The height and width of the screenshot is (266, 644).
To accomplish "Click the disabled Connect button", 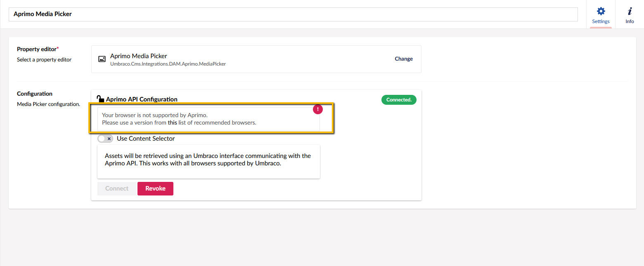I will [x=117, y=188].
